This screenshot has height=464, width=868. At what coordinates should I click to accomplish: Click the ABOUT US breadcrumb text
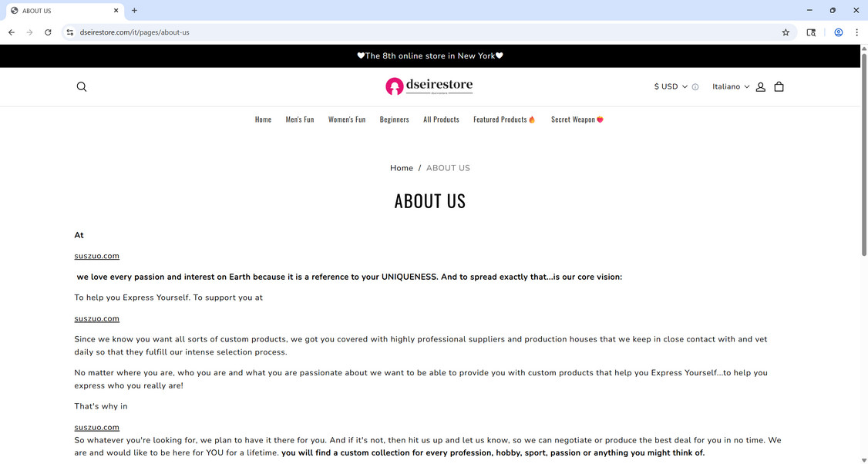click(x=448, y=168)
